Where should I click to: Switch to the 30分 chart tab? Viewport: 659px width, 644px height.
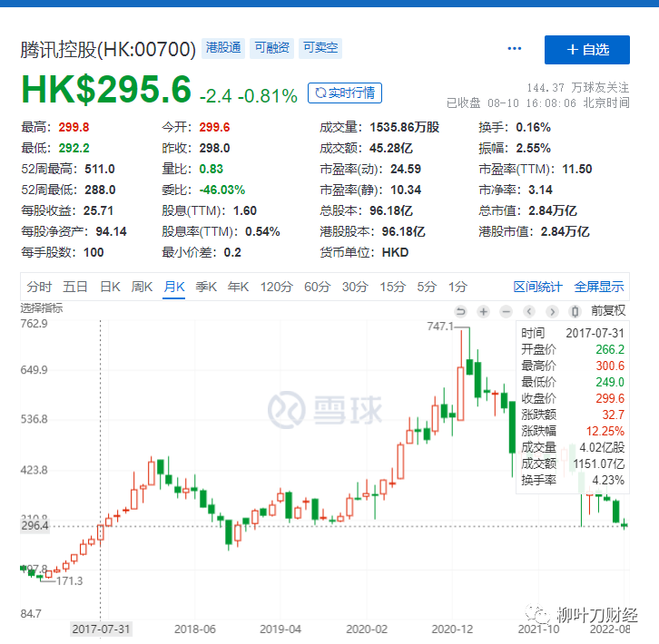pyautogui.click(x=355, y=287)
